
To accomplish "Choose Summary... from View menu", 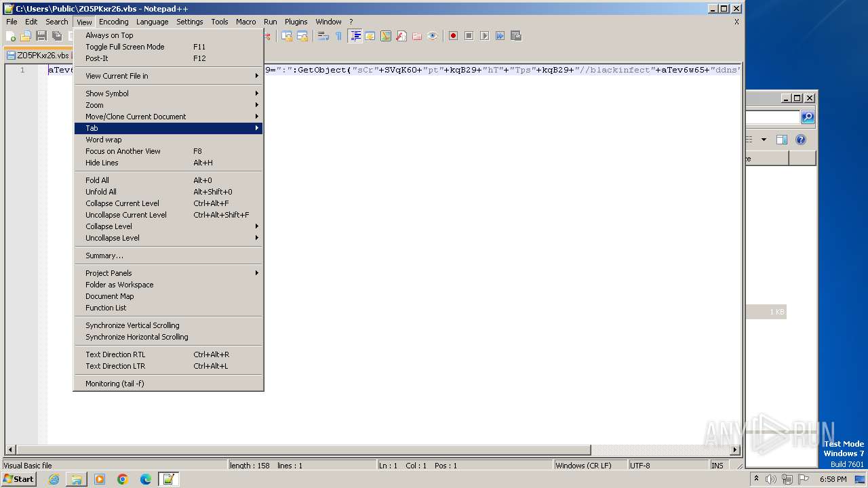I will coord(168,256).
